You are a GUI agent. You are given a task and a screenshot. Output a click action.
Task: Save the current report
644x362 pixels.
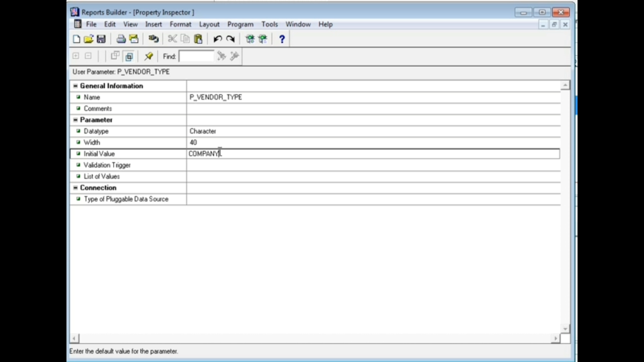tap(101, 39)
